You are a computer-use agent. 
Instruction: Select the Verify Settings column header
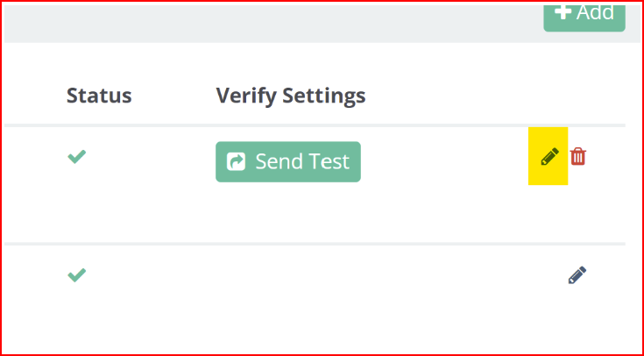tap(291, 96)
